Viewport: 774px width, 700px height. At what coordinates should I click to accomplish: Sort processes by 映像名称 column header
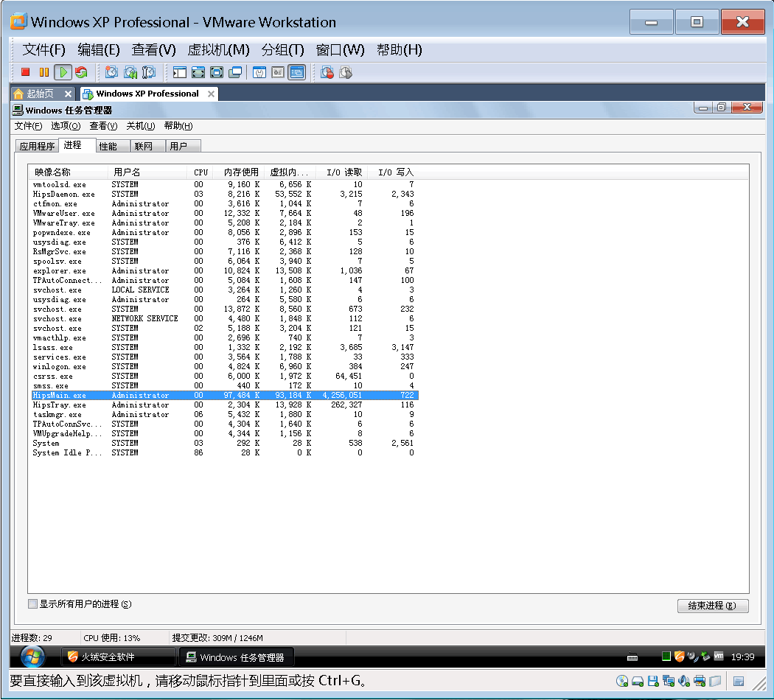click(x=68, y=172)
